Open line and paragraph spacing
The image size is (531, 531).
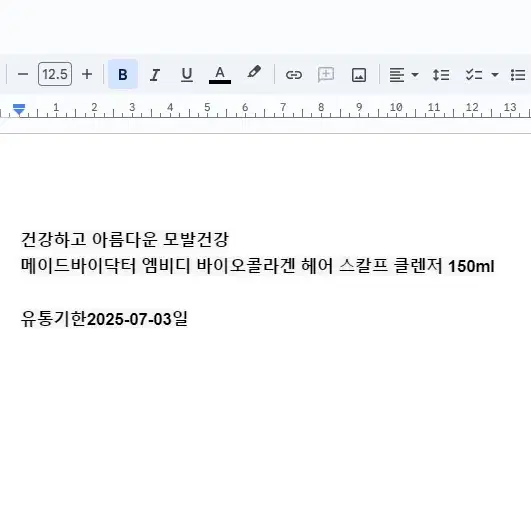pyautogui.click(x=441, y=75)
